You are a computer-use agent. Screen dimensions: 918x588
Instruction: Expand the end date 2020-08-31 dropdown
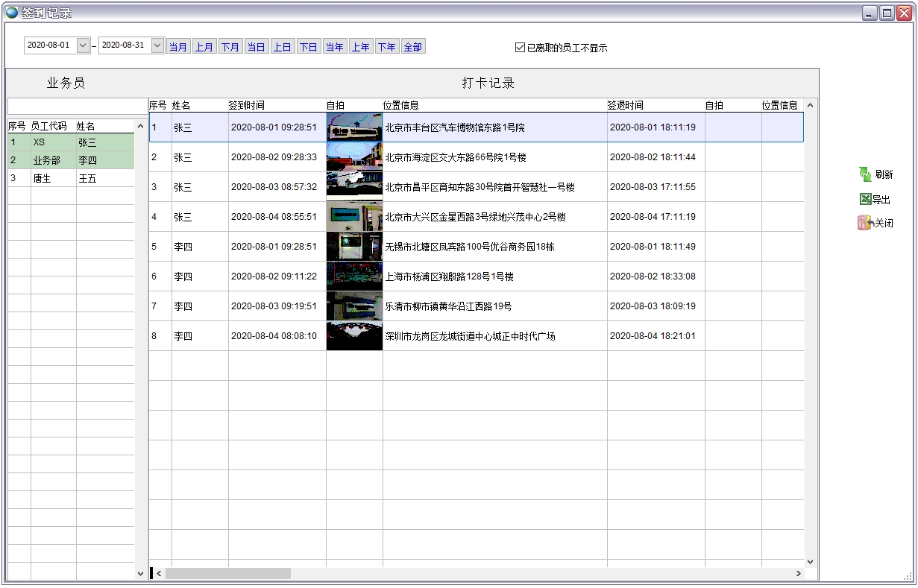(x=157, y=45)
